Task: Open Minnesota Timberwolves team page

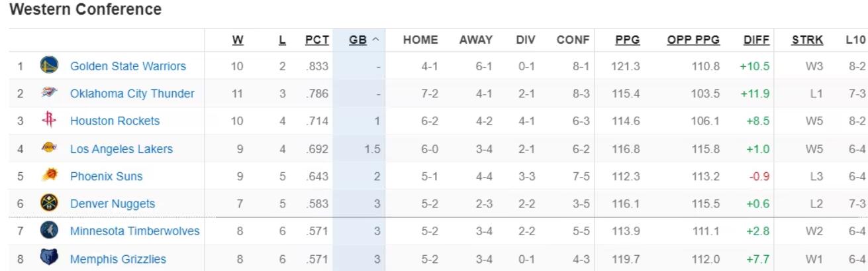Action: (x=134, y=231)
